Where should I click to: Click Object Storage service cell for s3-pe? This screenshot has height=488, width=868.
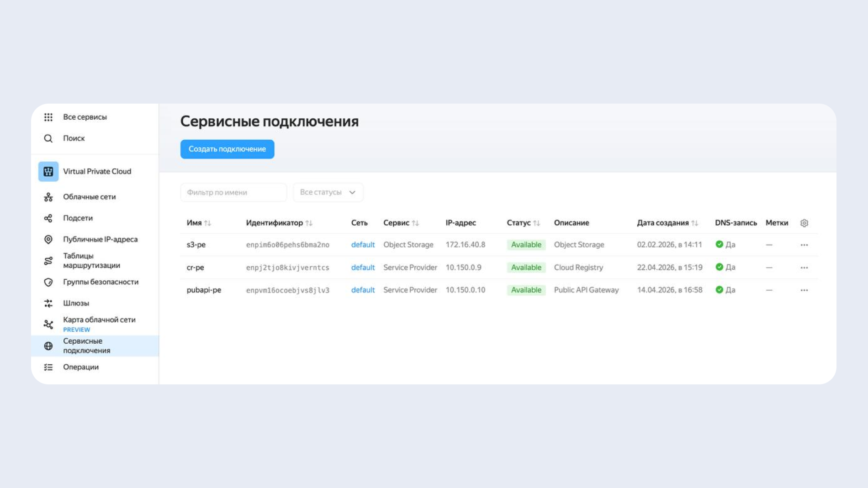point(408,245)
